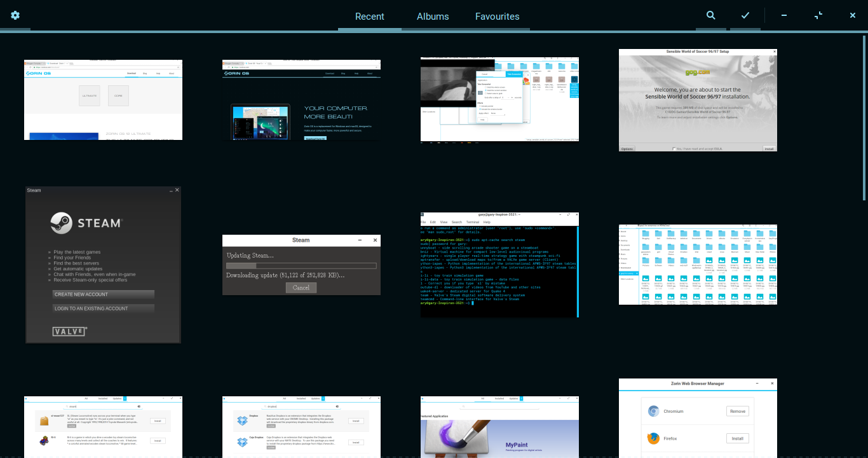
Task: Switch to the Recent tab
Action: pos(369,17)
